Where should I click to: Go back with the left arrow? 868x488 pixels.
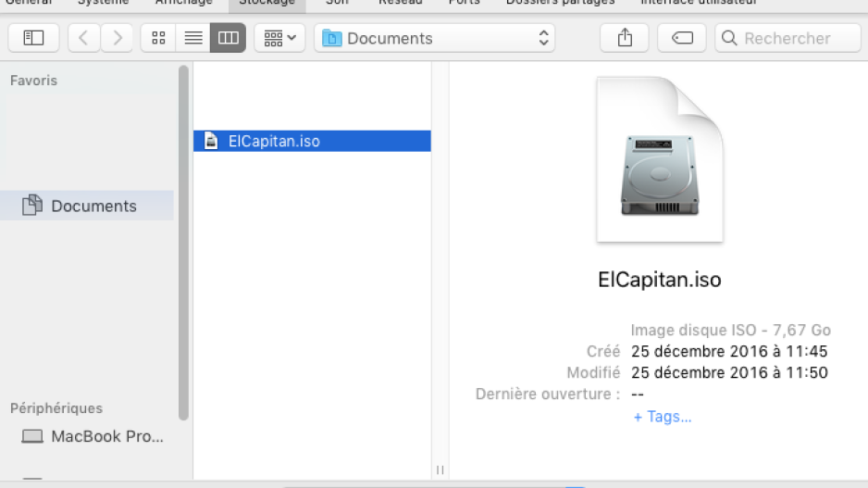coord(84,38)
